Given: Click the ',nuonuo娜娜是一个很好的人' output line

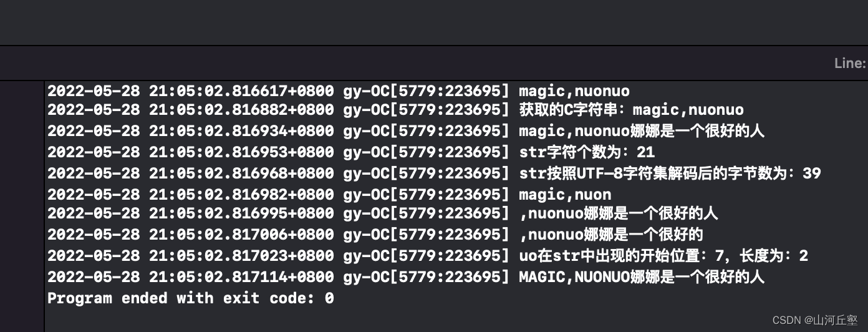Looking at the screenshot, I should coord(618,214).
